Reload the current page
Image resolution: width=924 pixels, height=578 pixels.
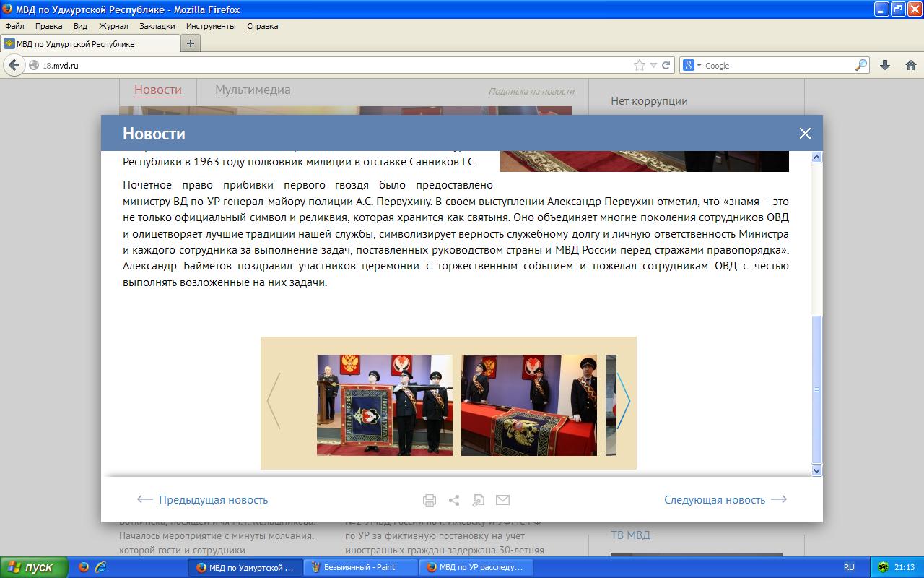coord(666,65)
